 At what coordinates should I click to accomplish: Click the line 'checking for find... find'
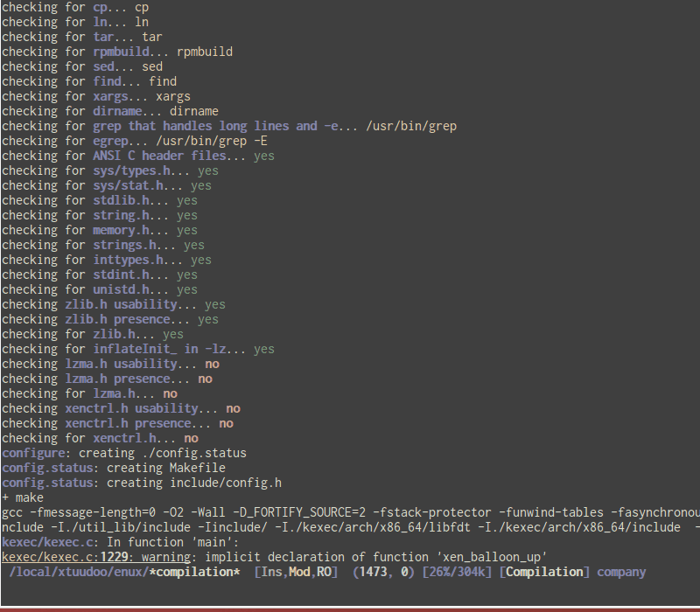[89, 81]
